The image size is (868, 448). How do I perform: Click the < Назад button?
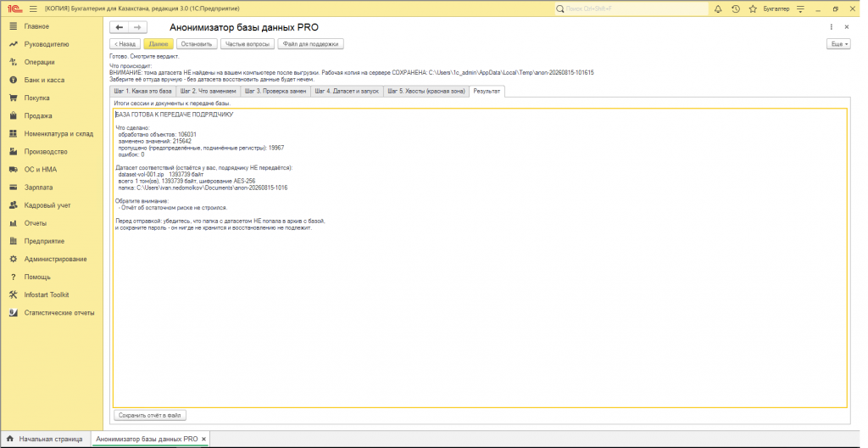pyautogui.click(x=125, y=44)
